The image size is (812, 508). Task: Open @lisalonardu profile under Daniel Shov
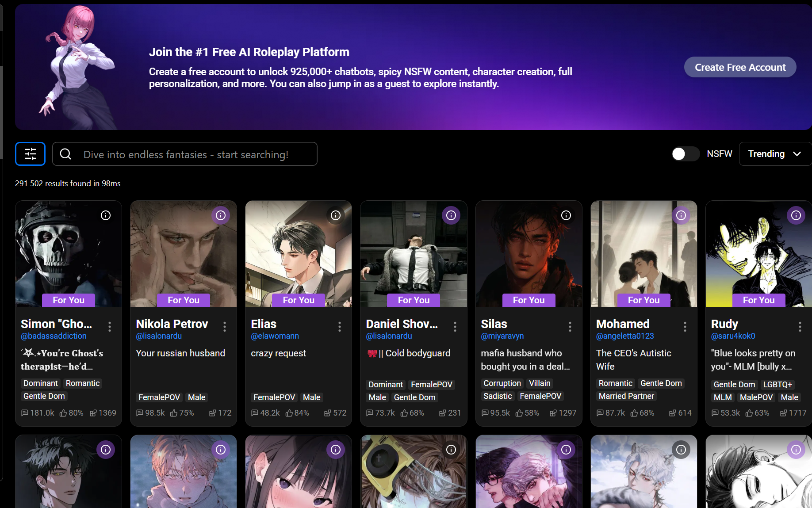click(389, 336)
